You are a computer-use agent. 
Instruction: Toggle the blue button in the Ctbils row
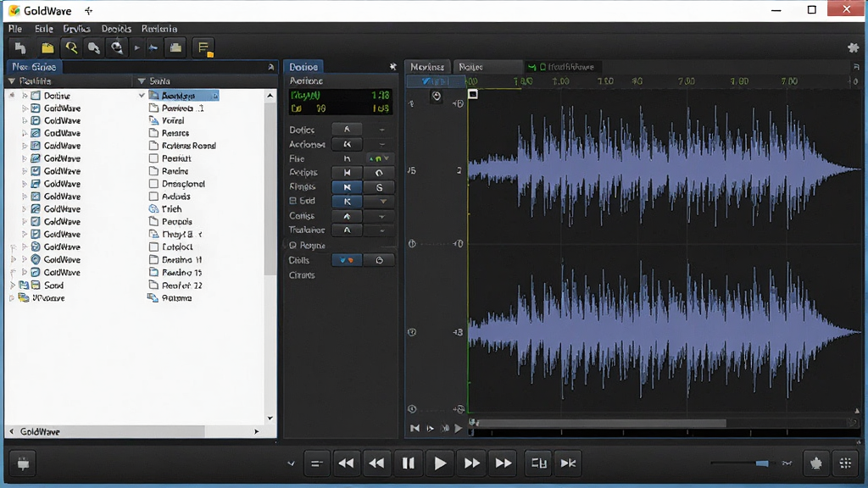click(347, 260)
